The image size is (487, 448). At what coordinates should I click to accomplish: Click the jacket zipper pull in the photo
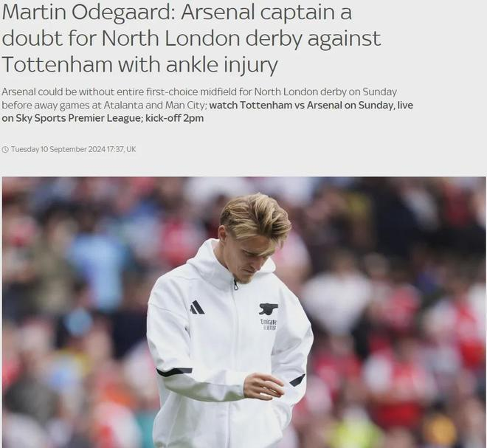pos(235,285)
